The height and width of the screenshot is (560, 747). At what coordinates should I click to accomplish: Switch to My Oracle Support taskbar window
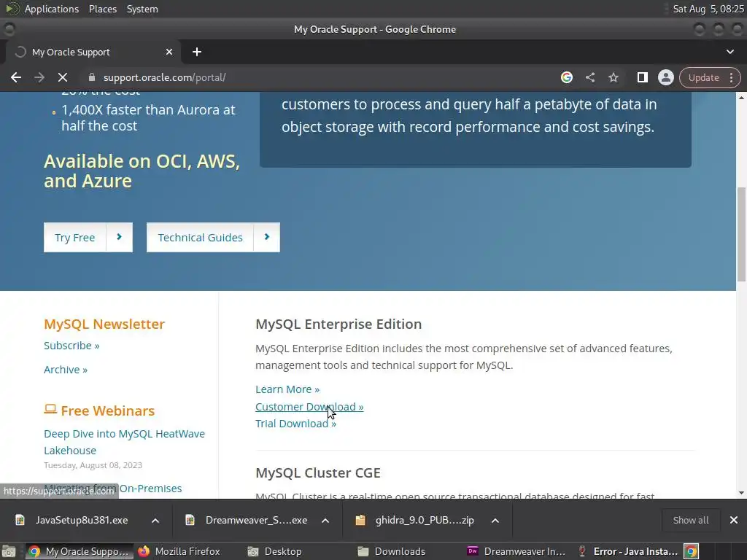[79, 551]
